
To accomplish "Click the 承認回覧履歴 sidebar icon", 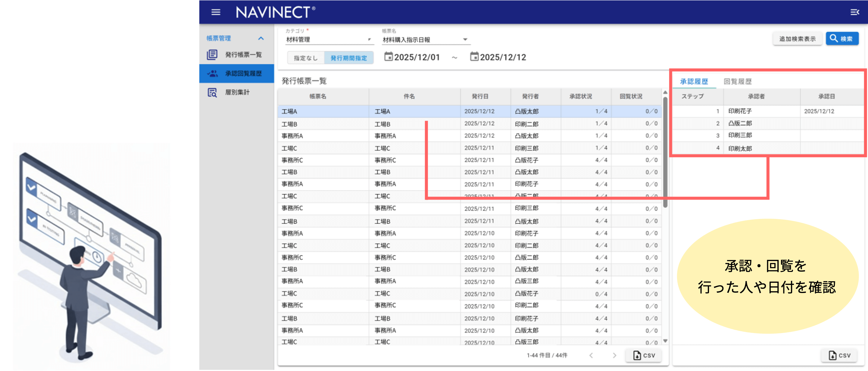I will click(212, 73).
